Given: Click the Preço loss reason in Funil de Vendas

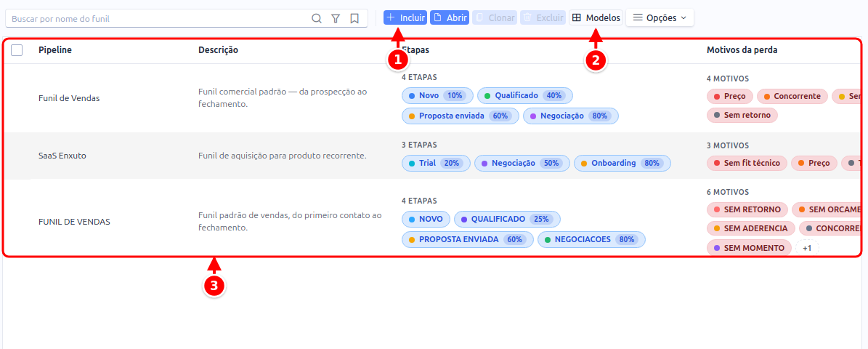Looking at the screenshot, I should pyautogui.click(x=730, y=97).
